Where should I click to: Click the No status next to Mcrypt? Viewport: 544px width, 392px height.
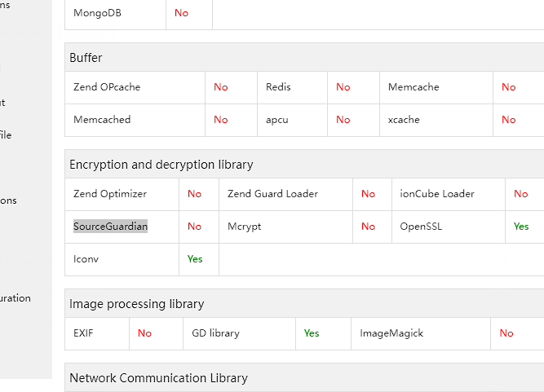coord(368,227)
